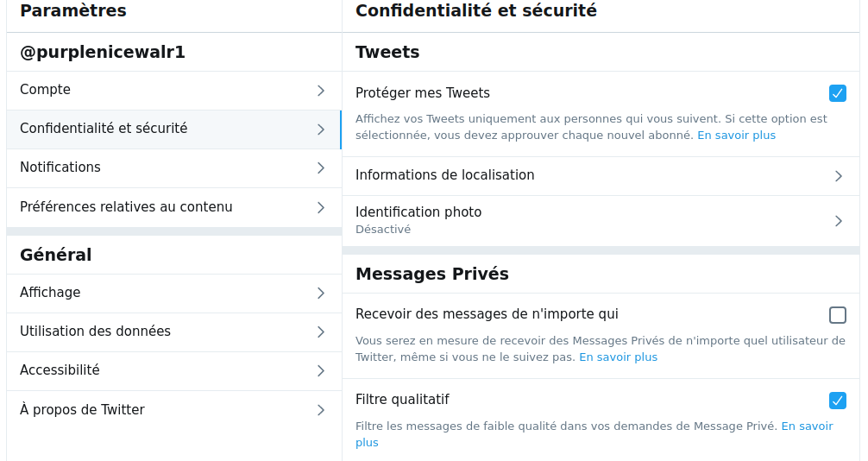The width and height of the screenshot is (868, 461).
Task: Select Compte in the settings menu
Action: click(173, 91)
